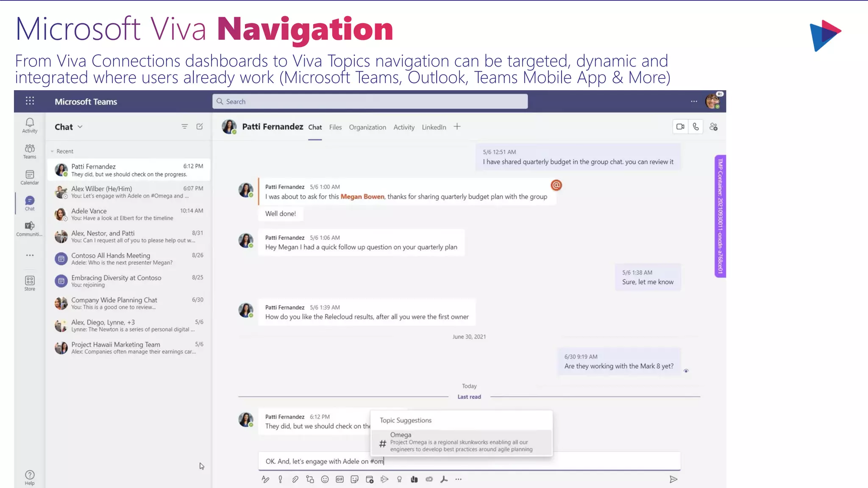Schedule a meeting from compose toolbar

370,479
